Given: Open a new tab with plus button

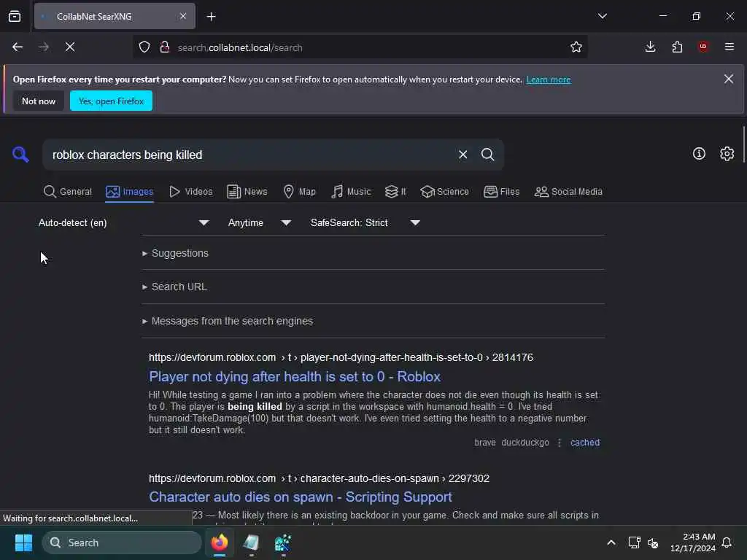Looking at the screenshot, I should coord(211,17).
